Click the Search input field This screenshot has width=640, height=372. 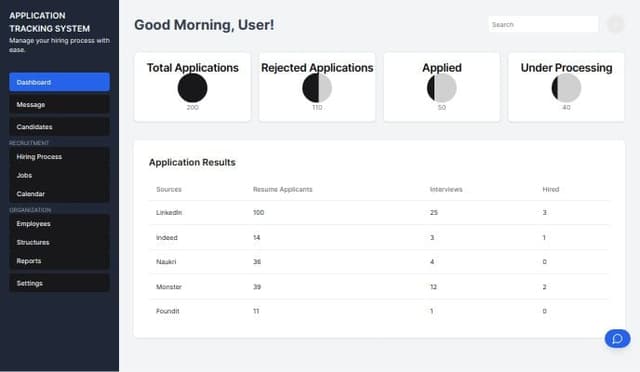click(x=543, y=25)
